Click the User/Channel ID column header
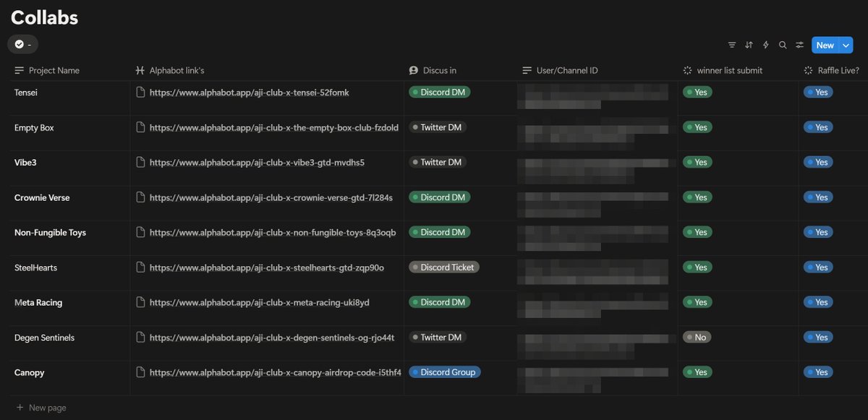The image size is (868, 420). pos(561,70)
